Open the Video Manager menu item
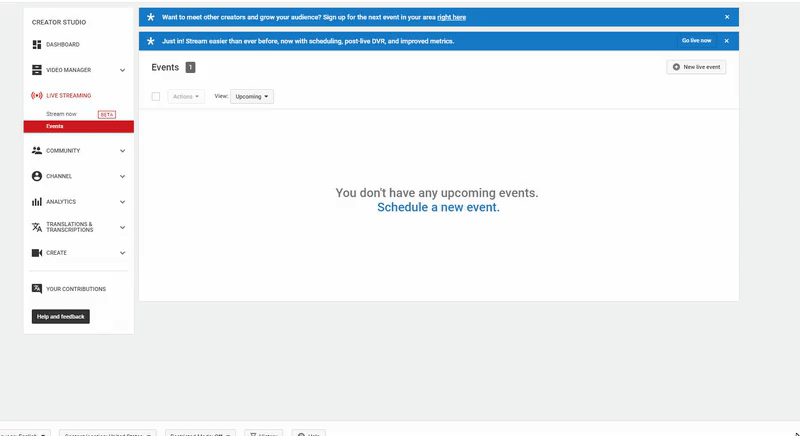Viewport: 800px width, 436px height. pyautogui.click(x=68, y=70)
